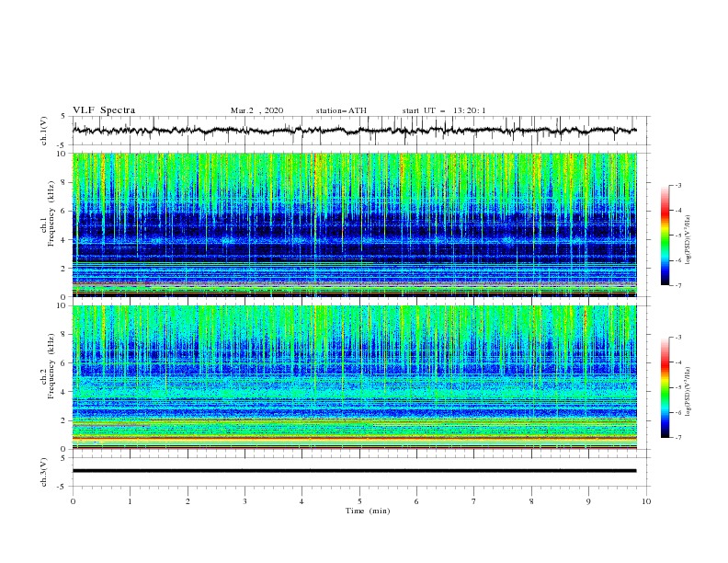Click the "4" kHz tick of ch.1 spectrogram
The width and height of the screenshot is (728, 563).
[63, 240]
